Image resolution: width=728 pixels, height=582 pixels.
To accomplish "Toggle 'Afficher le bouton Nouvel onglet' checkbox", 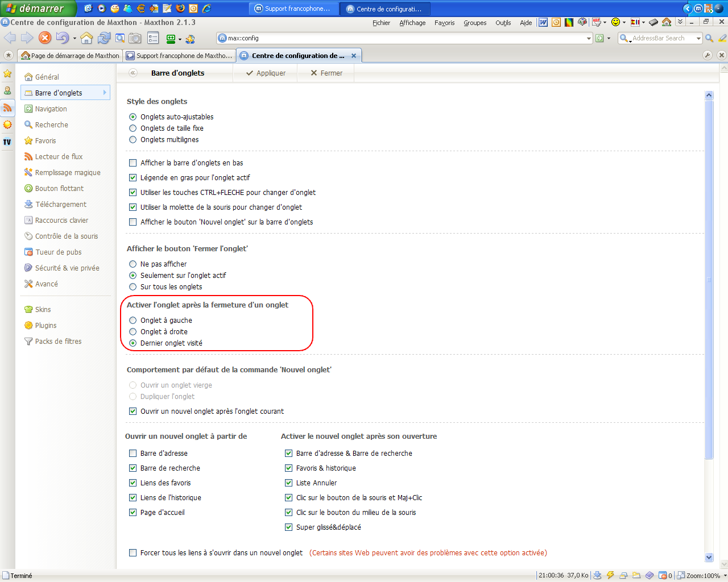I will tap(133, 222).
